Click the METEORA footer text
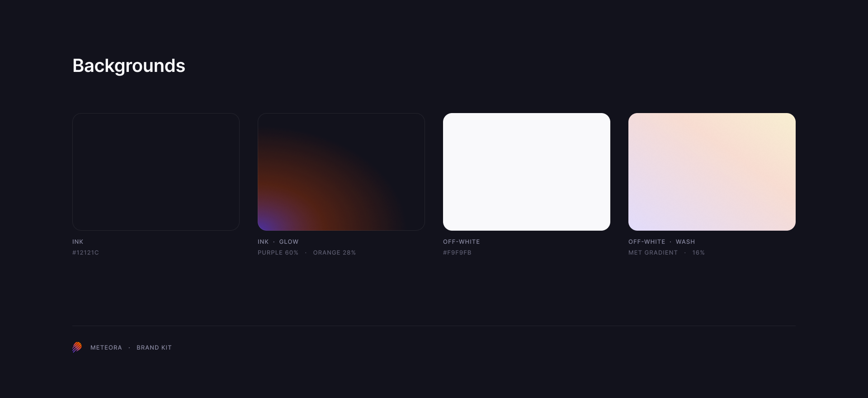Image resolution: width=868 pixels, height=398 pixels. [x=106, y=348]
